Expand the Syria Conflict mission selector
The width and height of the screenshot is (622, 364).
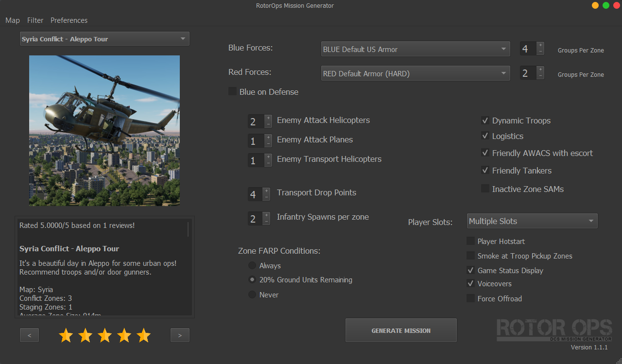click(x=104, y=38)
